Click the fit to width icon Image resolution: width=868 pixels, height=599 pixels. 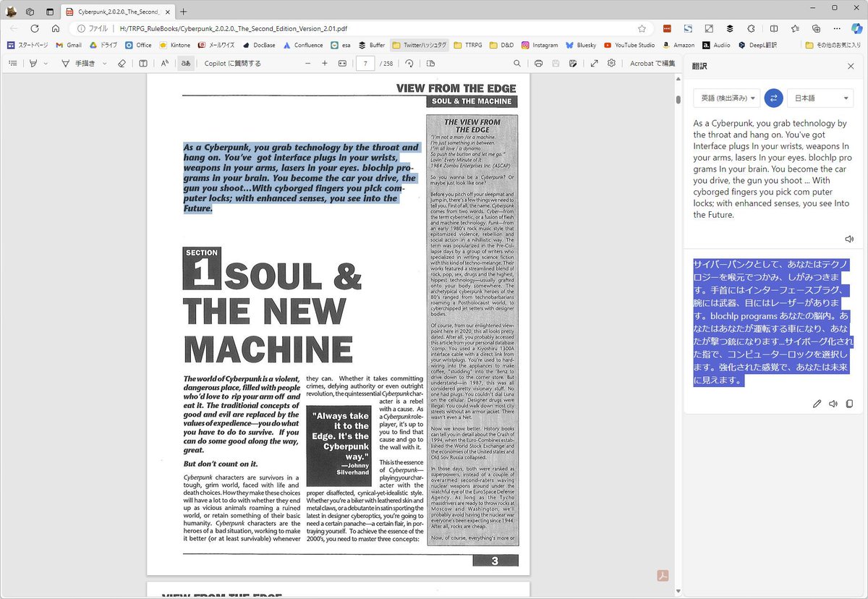coord(343,64)
